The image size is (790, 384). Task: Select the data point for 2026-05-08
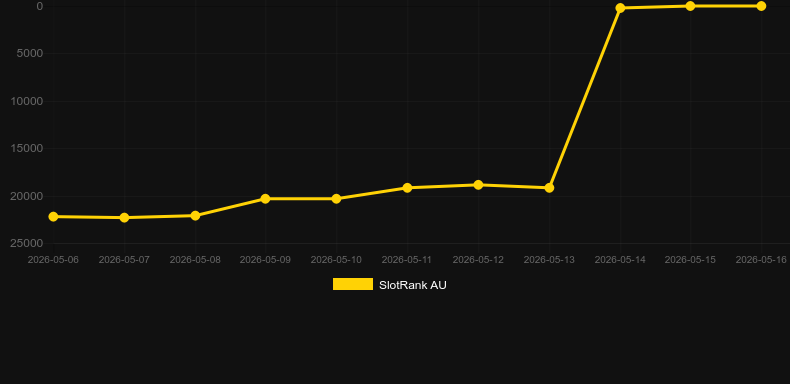[x=195, y=216]
